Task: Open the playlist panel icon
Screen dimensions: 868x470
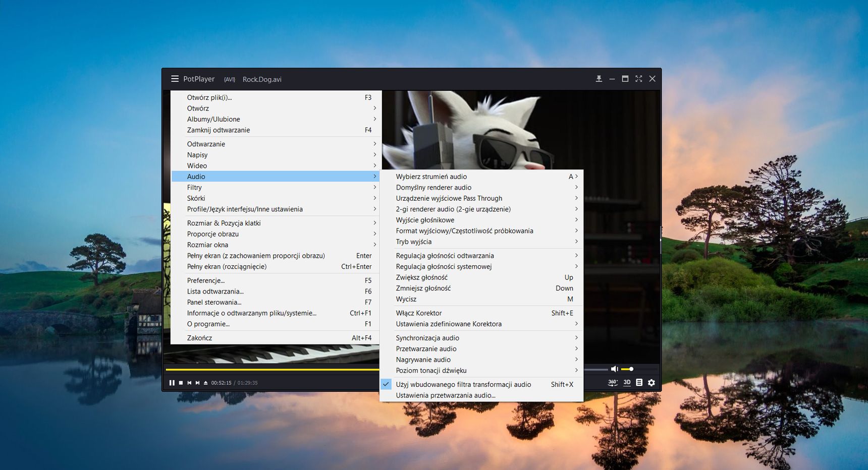Action: coord(639,383)
